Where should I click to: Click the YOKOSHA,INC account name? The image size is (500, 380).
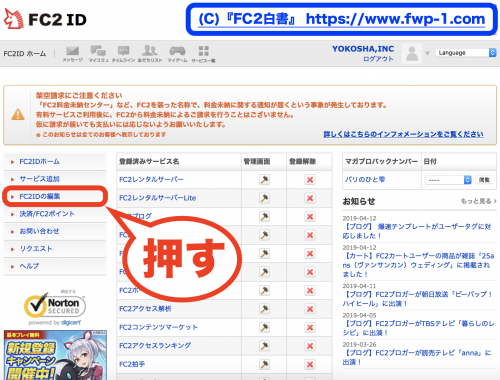point(363,49)
